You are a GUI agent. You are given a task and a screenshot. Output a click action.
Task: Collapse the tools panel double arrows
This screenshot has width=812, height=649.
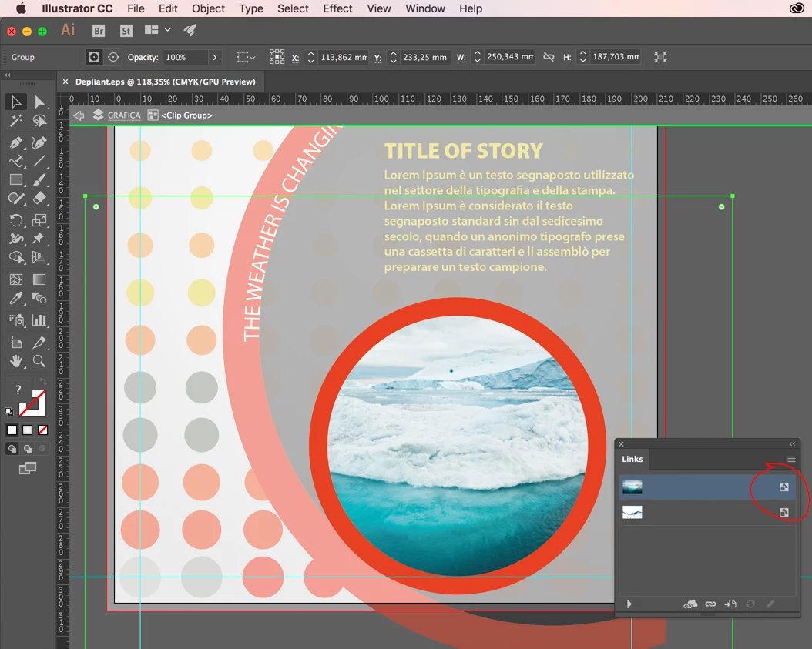[x=8, y=75]
